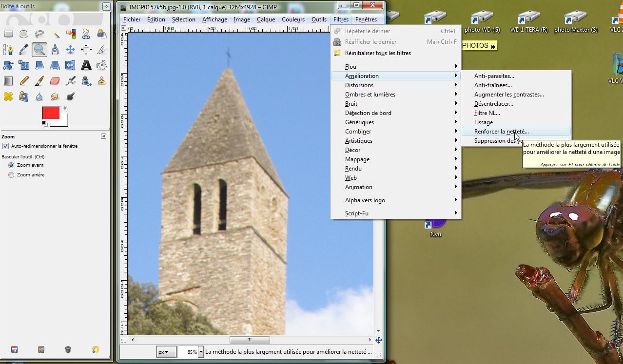Select the Shear tool

click(39, 65)
